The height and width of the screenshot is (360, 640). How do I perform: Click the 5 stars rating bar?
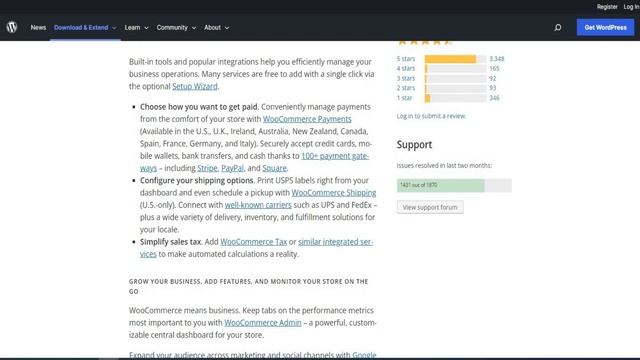(455, 59)
